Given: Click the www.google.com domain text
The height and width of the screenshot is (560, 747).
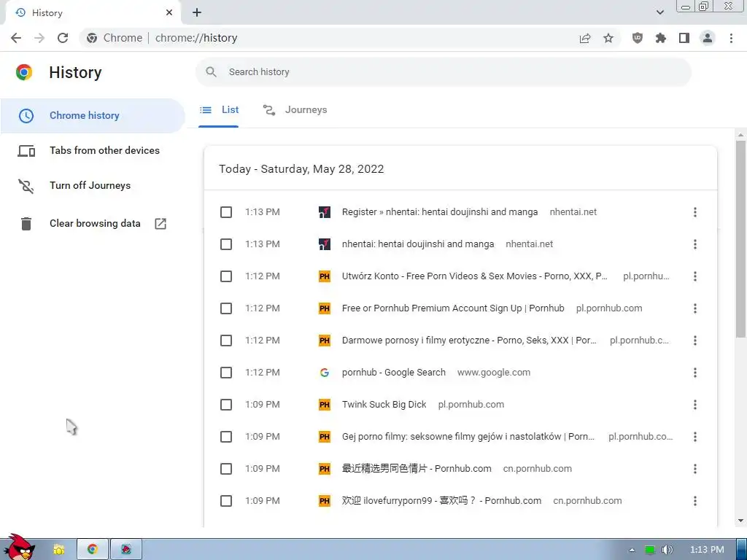Looking at the screenshot, I should pos(494,373).
